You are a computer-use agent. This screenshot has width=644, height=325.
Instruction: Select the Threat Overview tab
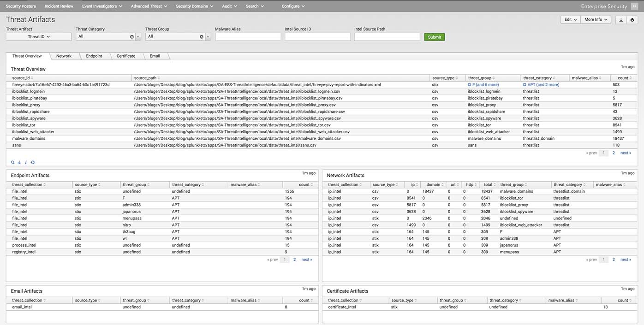27,56
